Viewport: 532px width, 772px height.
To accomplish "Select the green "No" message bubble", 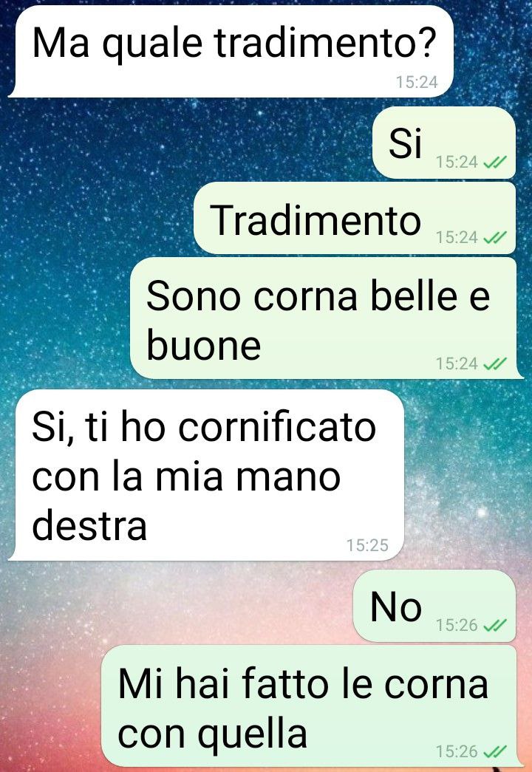I will (434, 606).
